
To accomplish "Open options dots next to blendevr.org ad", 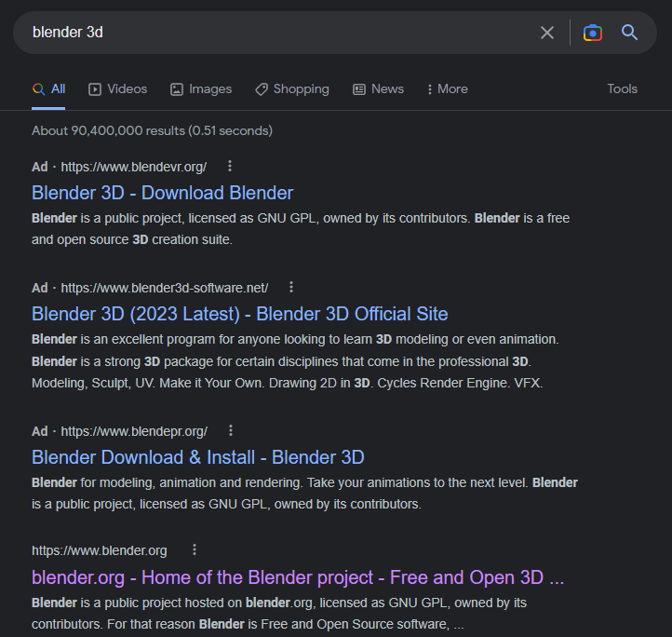I will [230, 166].
